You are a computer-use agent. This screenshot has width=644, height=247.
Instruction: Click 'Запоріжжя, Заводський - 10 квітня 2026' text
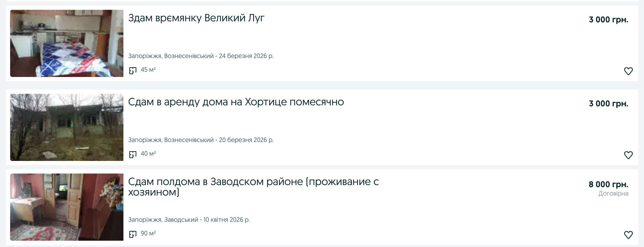tap(189, 220)
